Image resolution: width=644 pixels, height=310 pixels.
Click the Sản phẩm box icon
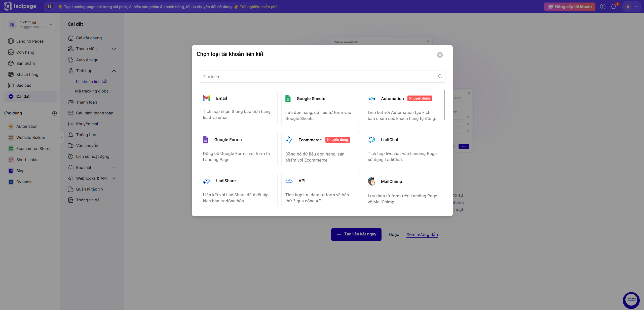[x=11, y=63]
